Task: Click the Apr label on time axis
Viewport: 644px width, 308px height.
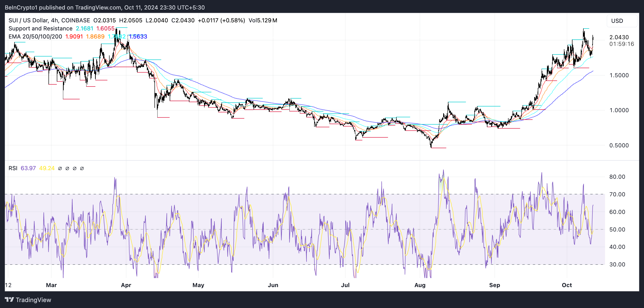Action: pos(126,285)
